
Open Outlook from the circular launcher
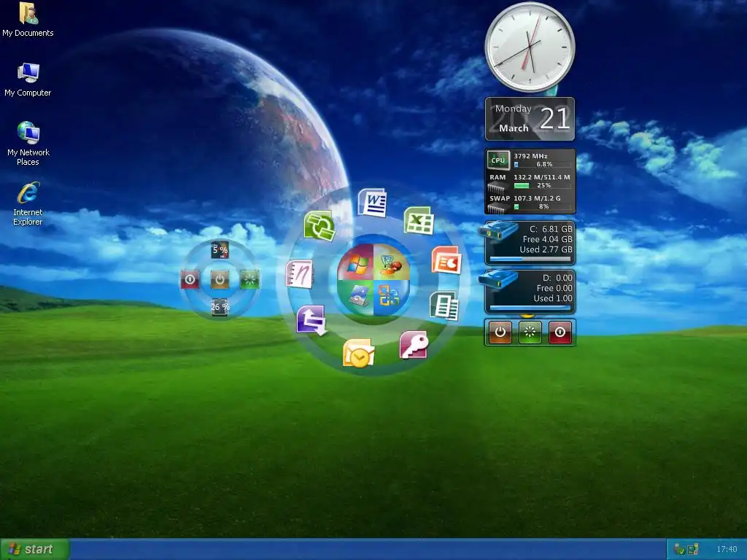coord(358,353)
